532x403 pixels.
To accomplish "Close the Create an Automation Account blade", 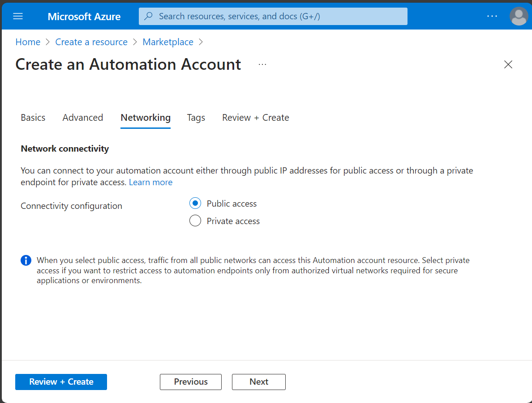I will click(508, 64).
